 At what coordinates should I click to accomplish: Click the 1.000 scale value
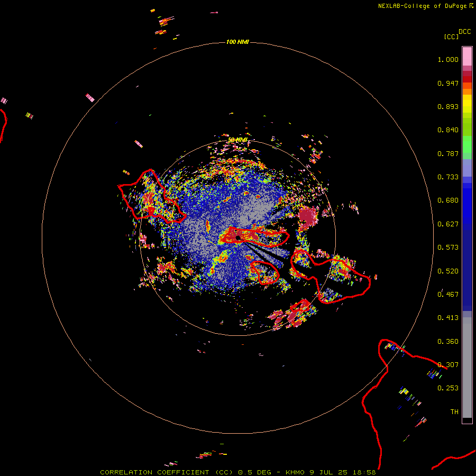pos(448,59)
